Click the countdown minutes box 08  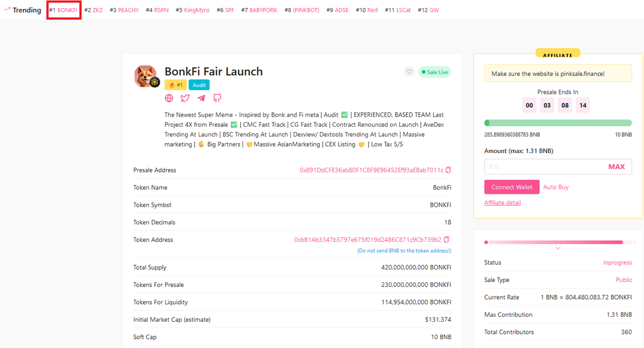(565, 105)
